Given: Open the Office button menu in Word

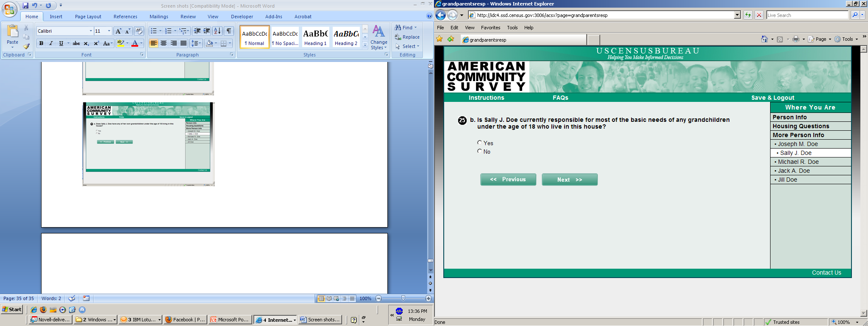Looking at the screenshot, I should (9, 9).
